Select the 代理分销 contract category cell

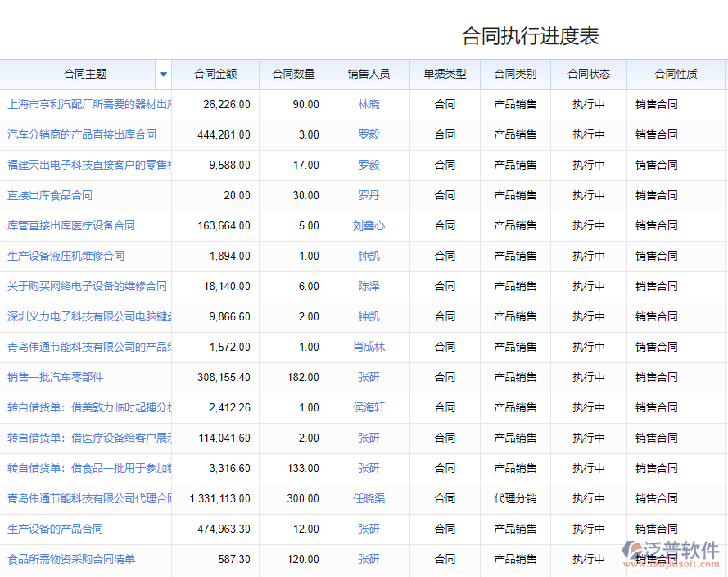click(515, 498)
